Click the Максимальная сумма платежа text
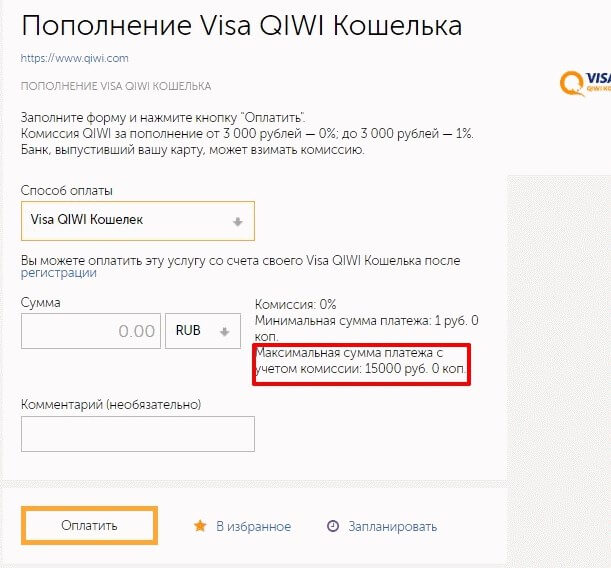Image resolution: width=611 pixels, height=568 pixels. (362, 362)
